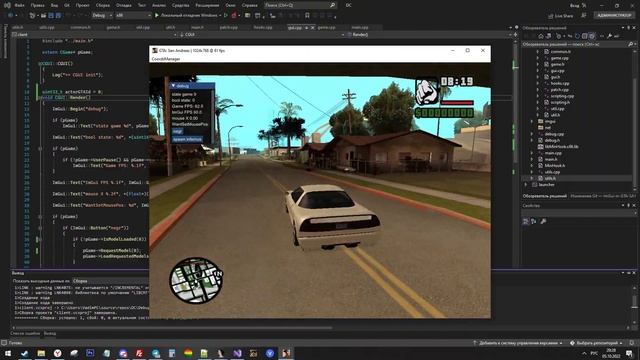This screenshot has width=640, height=360.
Task: Click the property pages wrench in Properties panel
Action: 543,221
